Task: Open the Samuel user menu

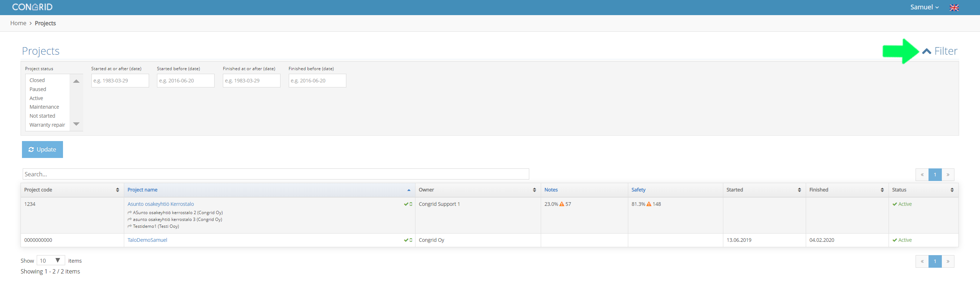Action: [x=924, y=7]
